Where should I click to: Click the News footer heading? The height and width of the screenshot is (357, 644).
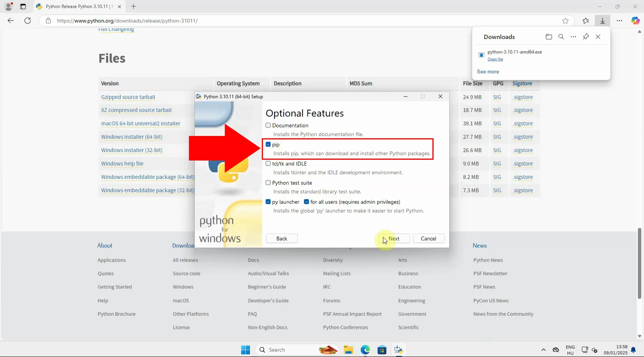tap(480, 246)
